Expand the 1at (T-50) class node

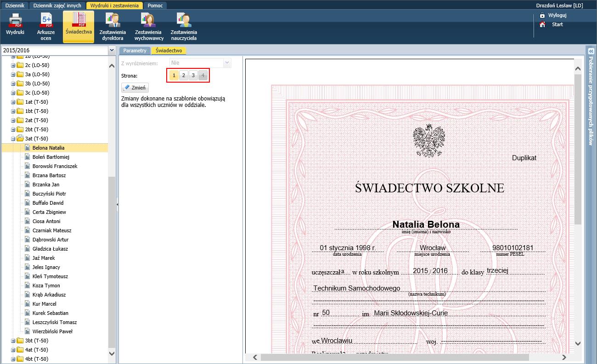[x=13, y=102]
